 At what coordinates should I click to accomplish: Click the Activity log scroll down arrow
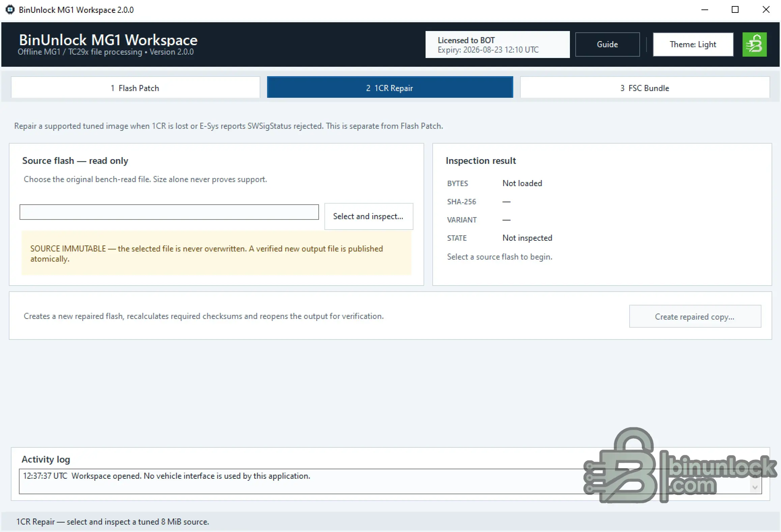coord(755,487)
